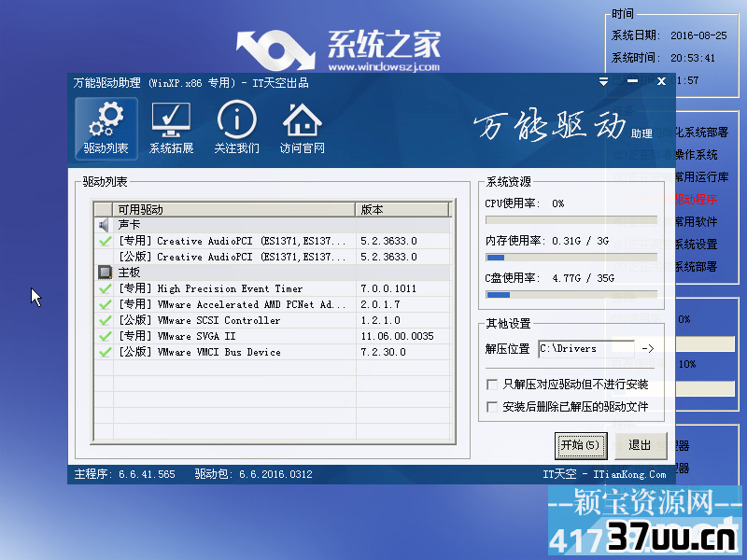
Task: Click the title bar dropdown menu arrow
Action: pyautogui.click(x=603, y=82)
